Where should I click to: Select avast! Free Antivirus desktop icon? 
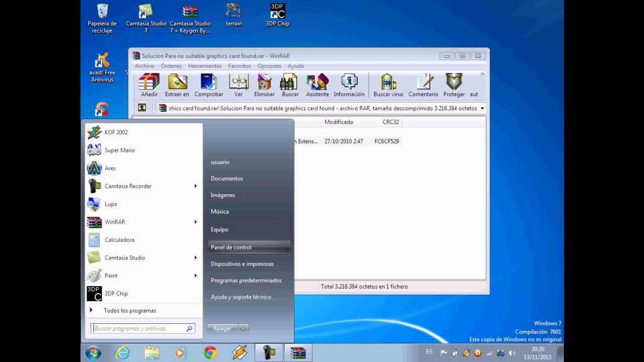coord(102,68)
